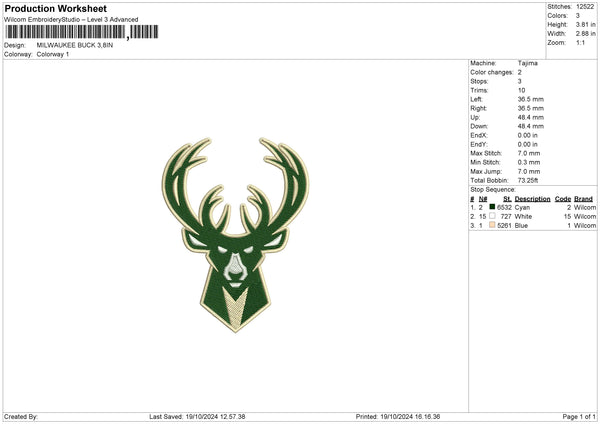Click the 'Blue' description in row 3
This screenshot has width=600, height=424.
[521, 226]
